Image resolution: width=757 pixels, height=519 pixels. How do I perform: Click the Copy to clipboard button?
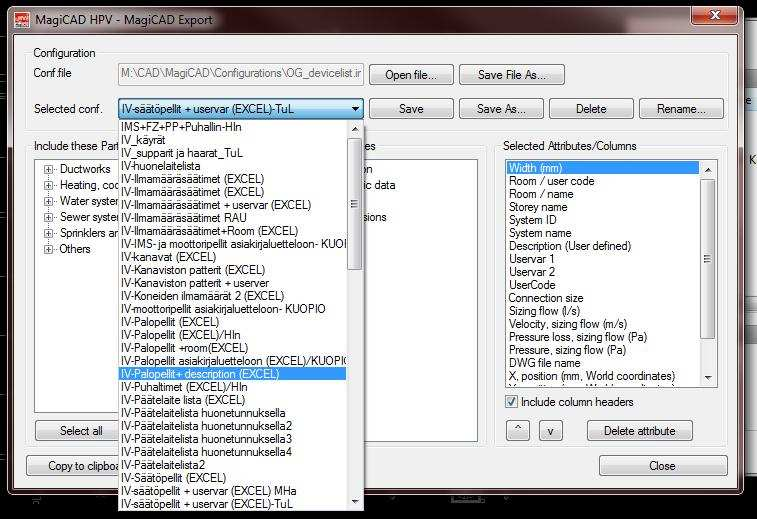tap(73, 466)
